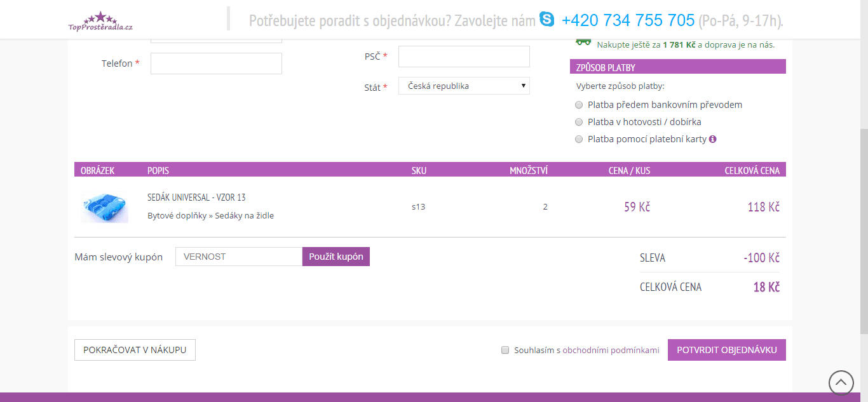Click the info icon beside card payment
The width and height of the screenshot is (868, 402).
712,139
